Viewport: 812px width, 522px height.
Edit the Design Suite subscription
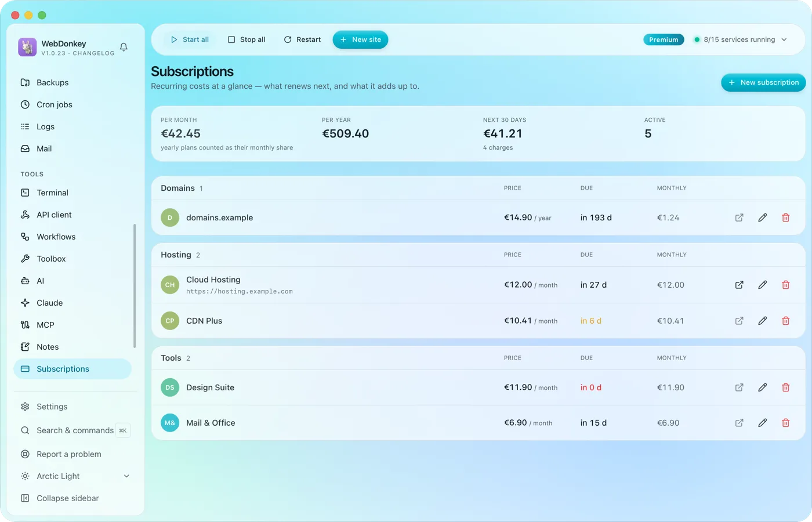tap(763, 387)
